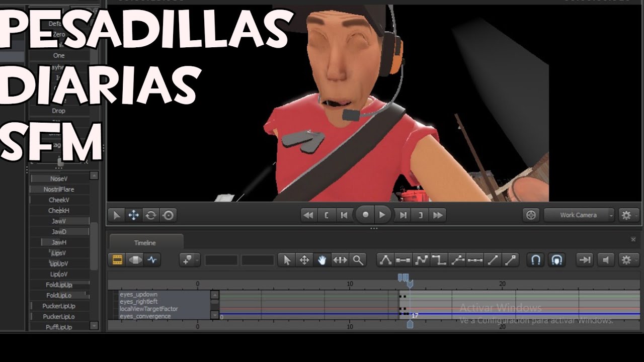Viewport: 644px width, 362px height.
Task: Switch to the Graph Editor mode
Action: pyautogui.click(x=152, y=260)
